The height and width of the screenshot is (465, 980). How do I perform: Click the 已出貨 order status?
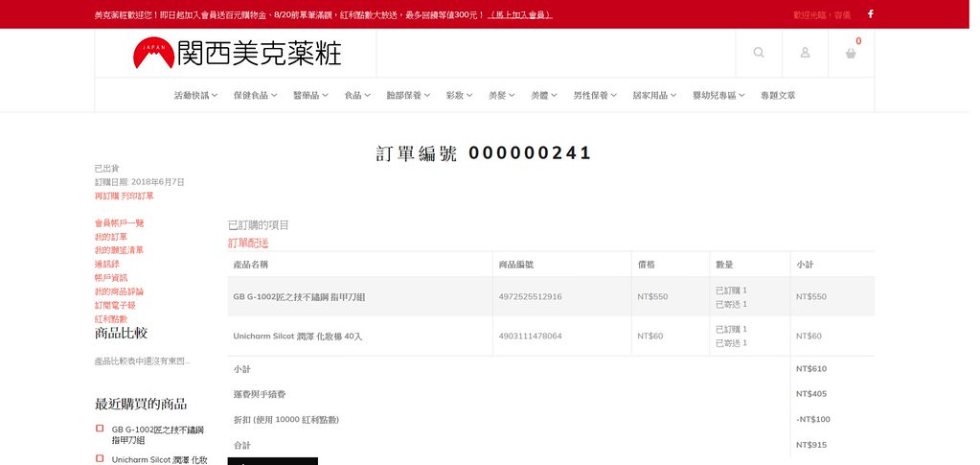[107, 169]
